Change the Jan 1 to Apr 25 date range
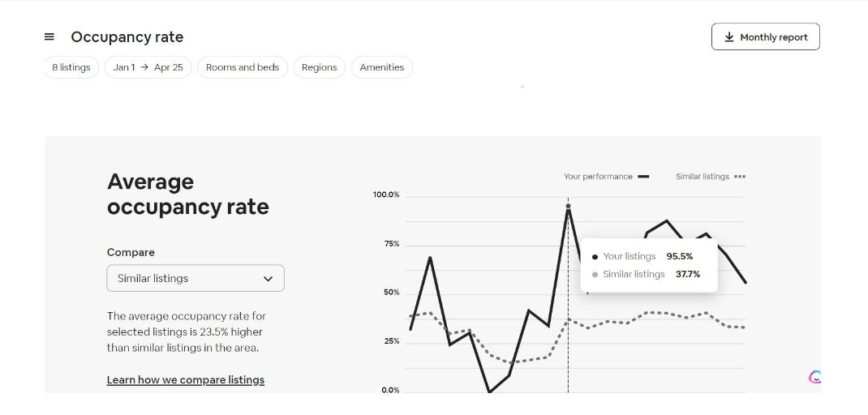This screenshot has width=868, height=415. [x=148, y=67]
